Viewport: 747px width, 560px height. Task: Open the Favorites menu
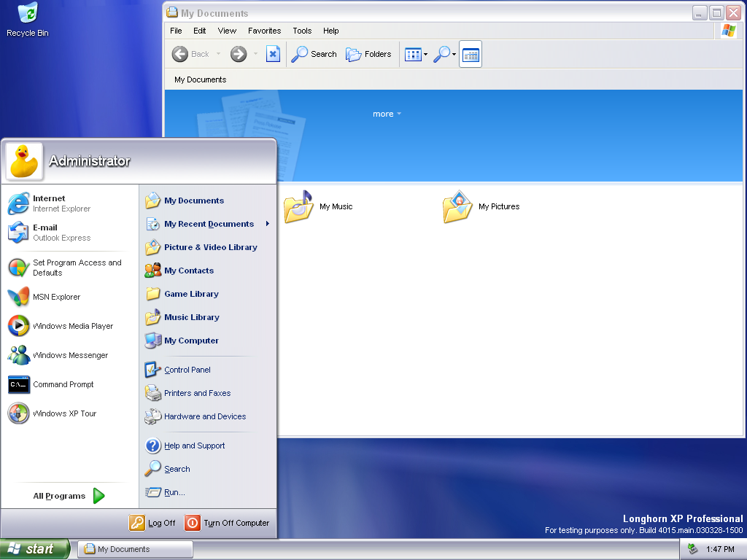point(264,31)
